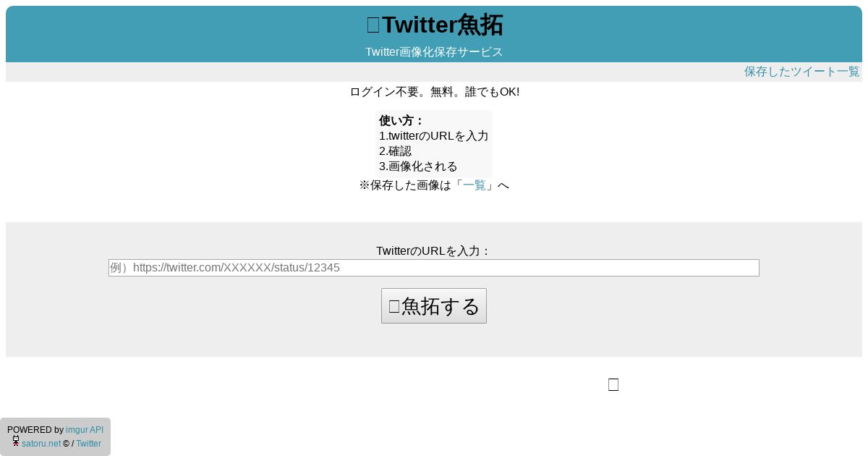Click the missing-glyph icon below the form
868x456 pixels.
click(x=613, y=385)
